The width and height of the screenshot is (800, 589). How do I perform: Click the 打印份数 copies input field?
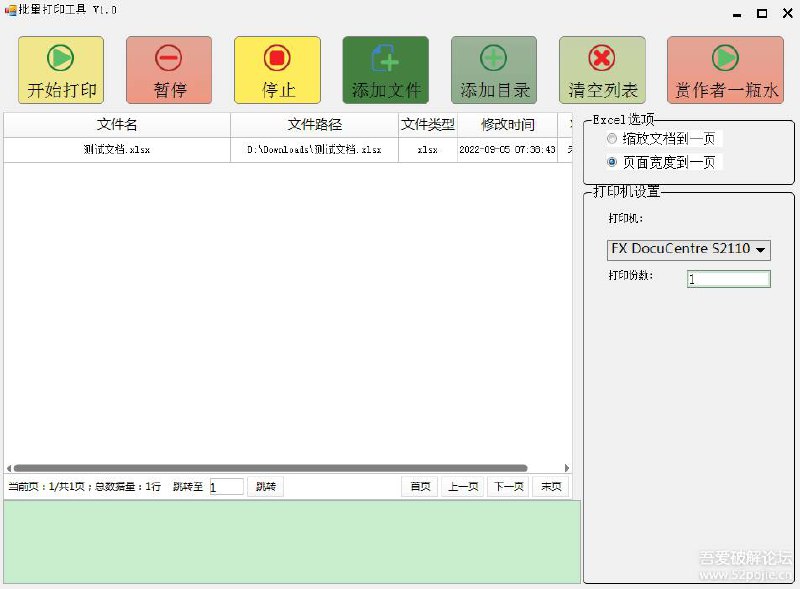728,278
